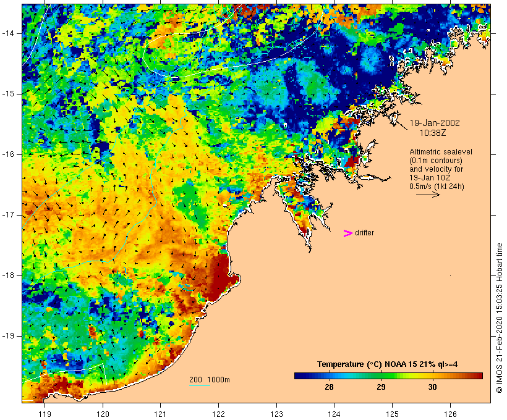The image size is (507, 420).
Task: Click the '19-Jan 10Z' caption line
Action: pyautogui.click(x=430, y=178)
